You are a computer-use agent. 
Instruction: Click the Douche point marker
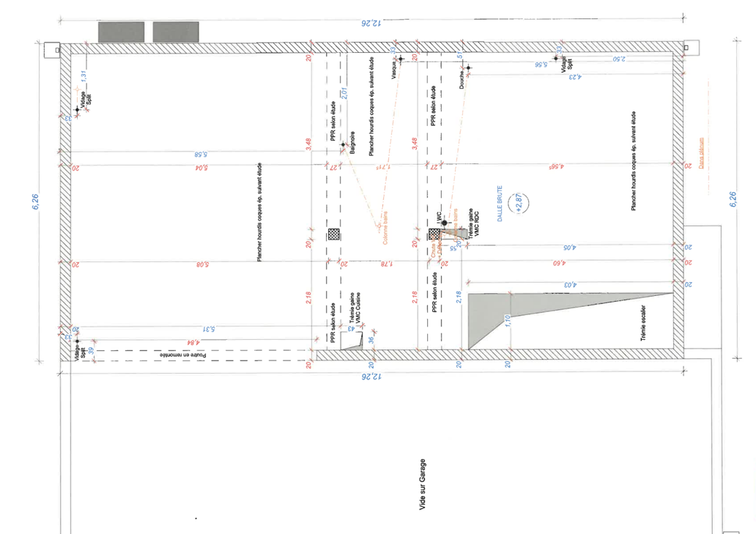[469, 68]
